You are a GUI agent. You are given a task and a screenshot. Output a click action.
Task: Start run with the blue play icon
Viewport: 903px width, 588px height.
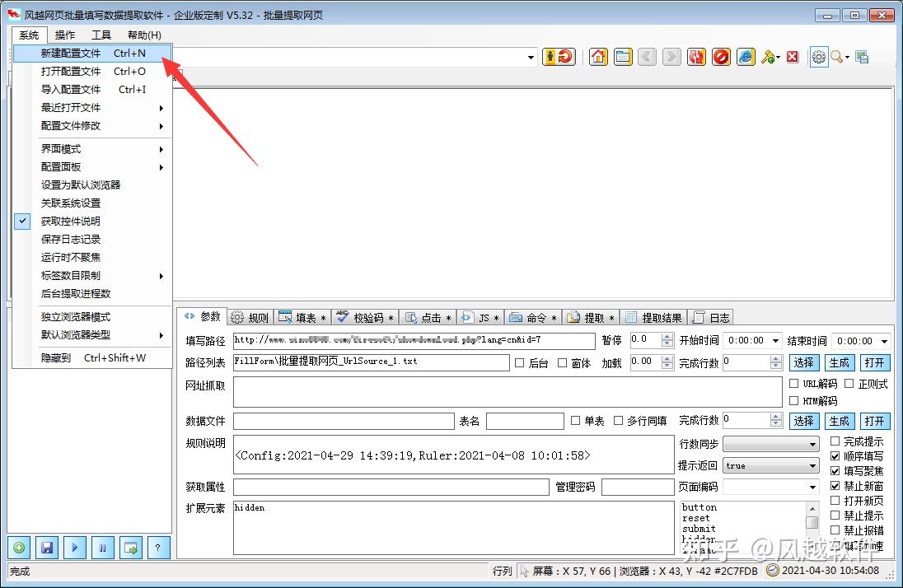click(x=76, y=548)
